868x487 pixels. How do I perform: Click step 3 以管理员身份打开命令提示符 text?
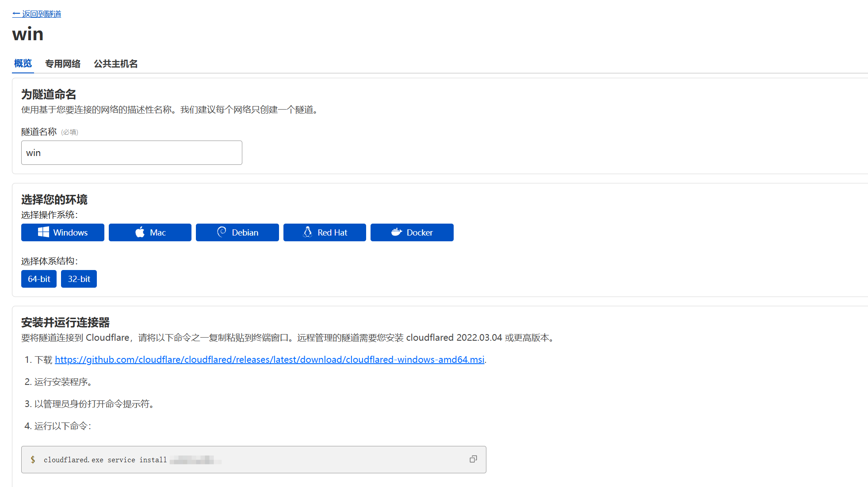[94, 404]
